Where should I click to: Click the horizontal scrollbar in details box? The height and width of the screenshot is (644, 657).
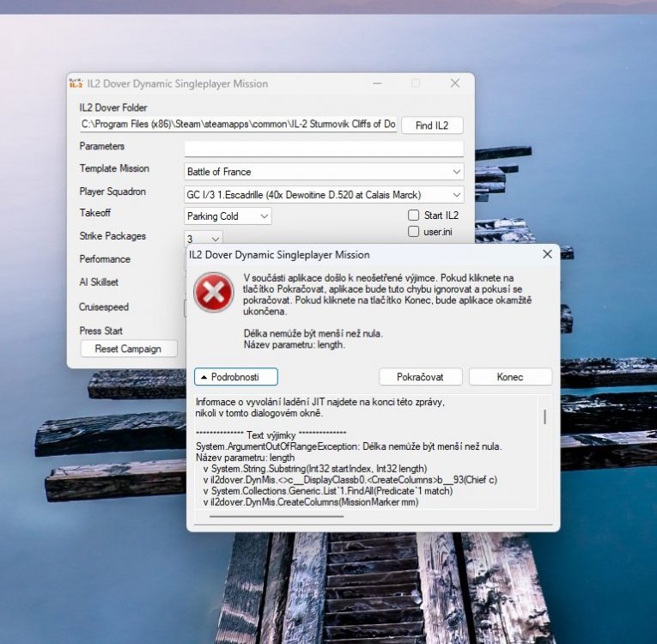pos(277,516)
